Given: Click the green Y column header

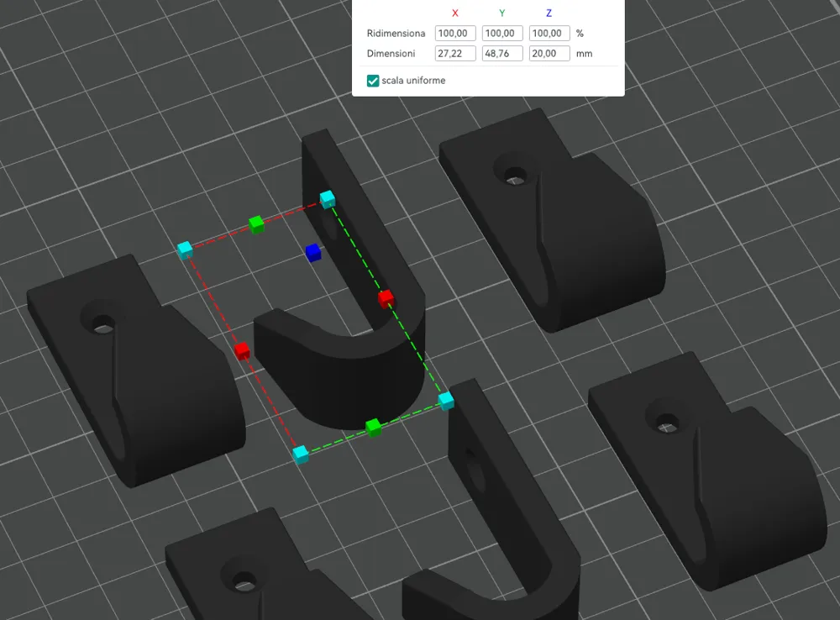Looking at the screenshot, I should coord(501,13).
